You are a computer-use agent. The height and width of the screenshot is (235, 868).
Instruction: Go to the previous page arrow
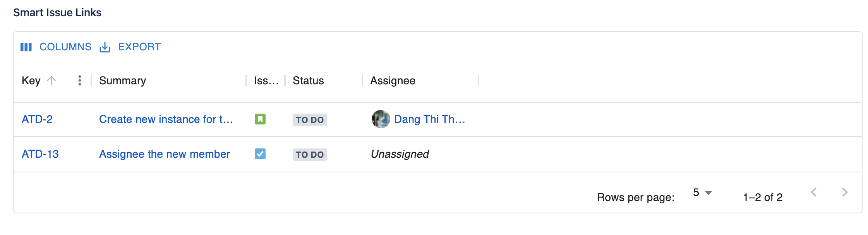tap(814, 192)
